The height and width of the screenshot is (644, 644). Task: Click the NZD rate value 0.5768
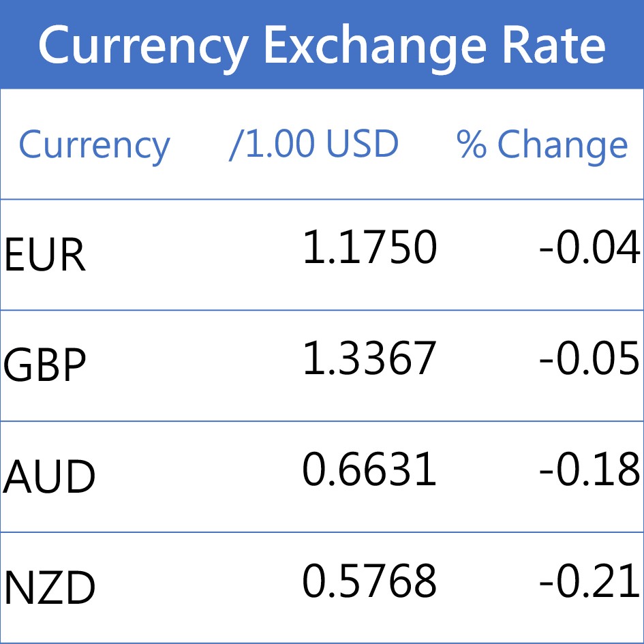369,581
